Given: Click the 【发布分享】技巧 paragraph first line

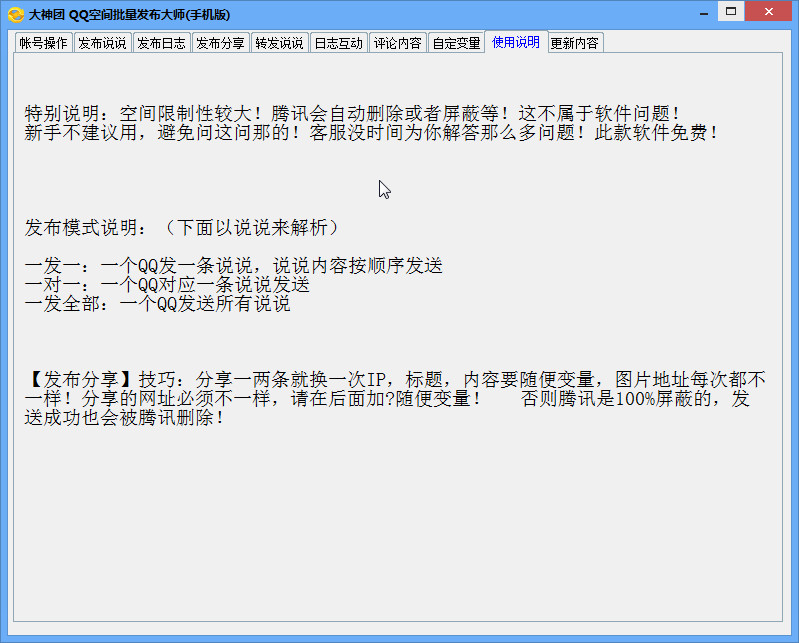Looking at the screenshot, I should tap(395, 380).
